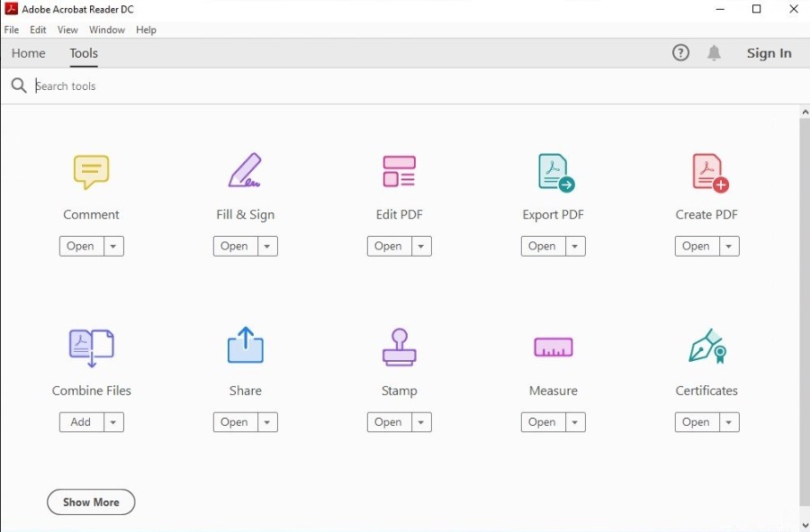This screenshot has height=532, width=810.
Task: Expand the Combine Files Add dropdown arrow
Action: (112, 422)
